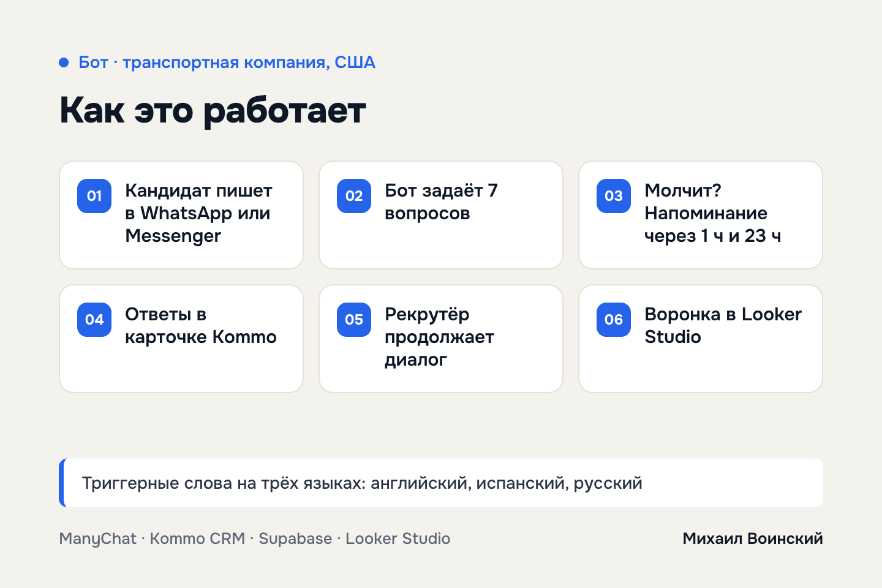Image resolution: width=882 pixels, height=588 pixels.
Task: Select the Кандидат пишет в WhatsApp card
Action: pyautogui.click(x=181, y=215)
